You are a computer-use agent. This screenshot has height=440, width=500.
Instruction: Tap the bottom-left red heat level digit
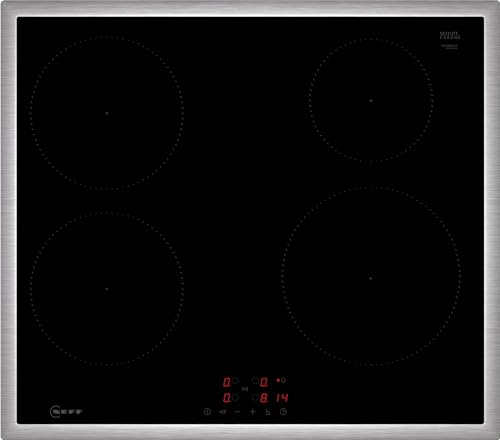(x=227, y=398)
